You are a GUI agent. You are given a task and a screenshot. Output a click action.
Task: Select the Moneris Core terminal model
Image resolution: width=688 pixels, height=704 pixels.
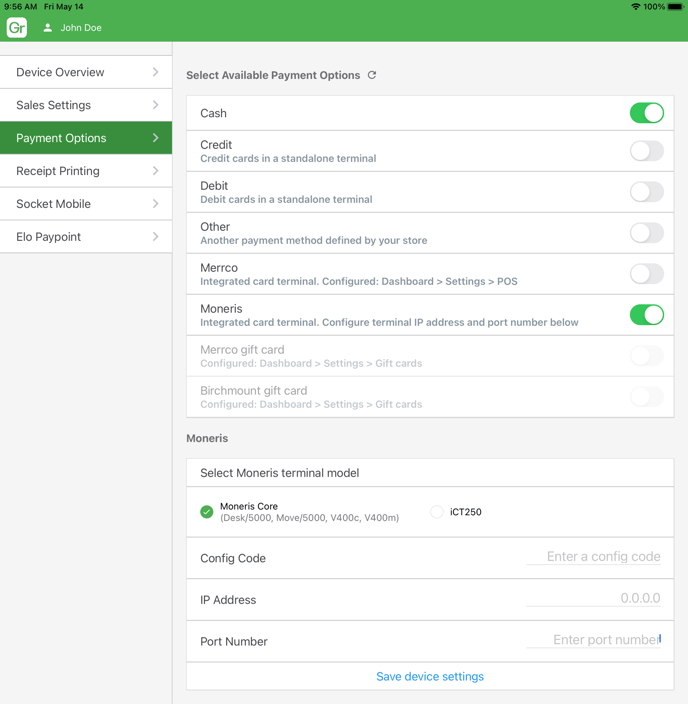pos(207,511)
